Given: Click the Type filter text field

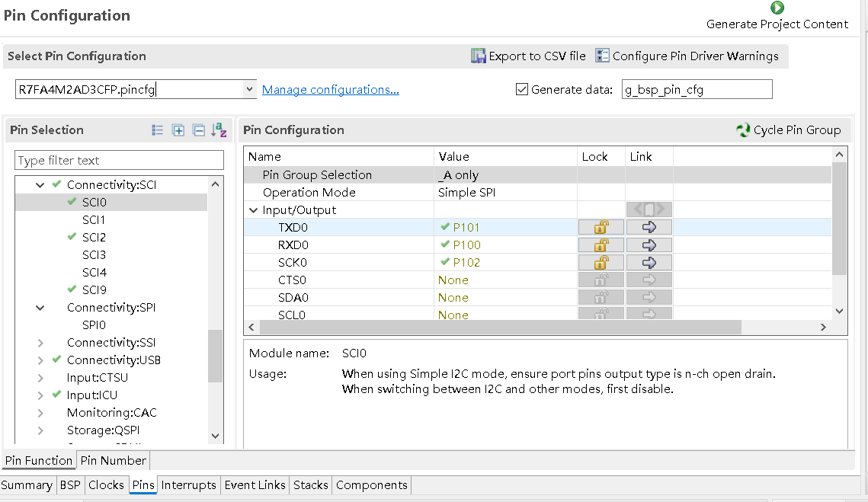Looking at the screenshot, I should click(119, 161).
